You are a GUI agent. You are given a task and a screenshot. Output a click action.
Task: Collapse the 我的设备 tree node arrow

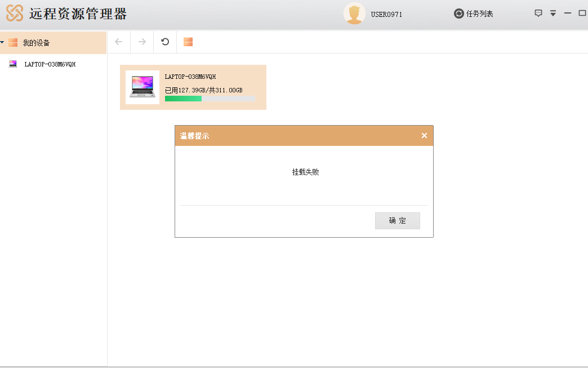[x=3, y=43]
